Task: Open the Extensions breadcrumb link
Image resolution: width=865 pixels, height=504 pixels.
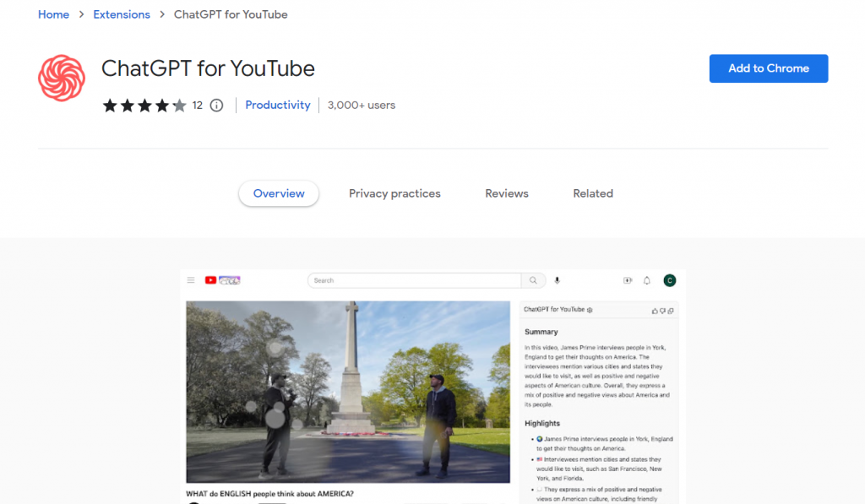Action: coord(122,14)
